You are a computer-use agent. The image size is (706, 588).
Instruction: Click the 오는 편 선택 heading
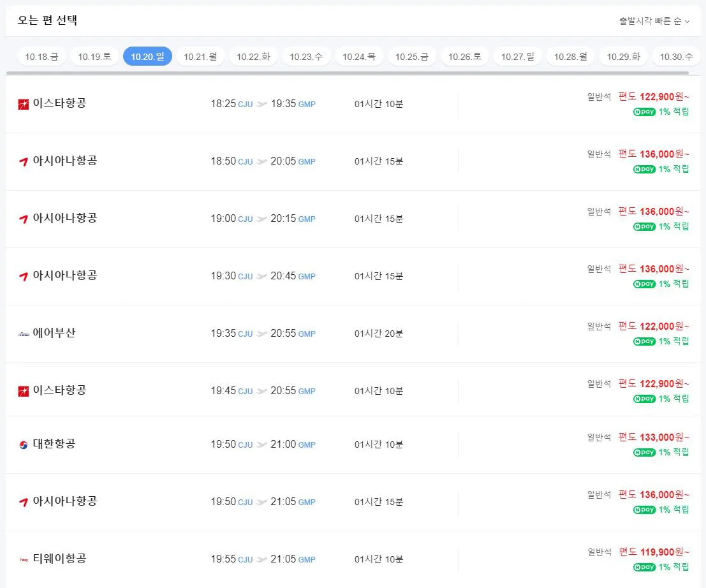pos(47,20)
